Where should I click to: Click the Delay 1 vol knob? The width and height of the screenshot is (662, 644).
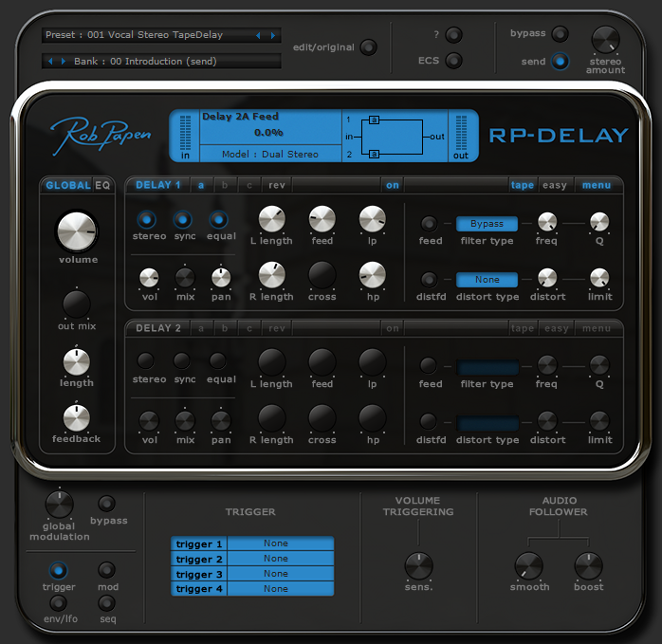(149, 278)
